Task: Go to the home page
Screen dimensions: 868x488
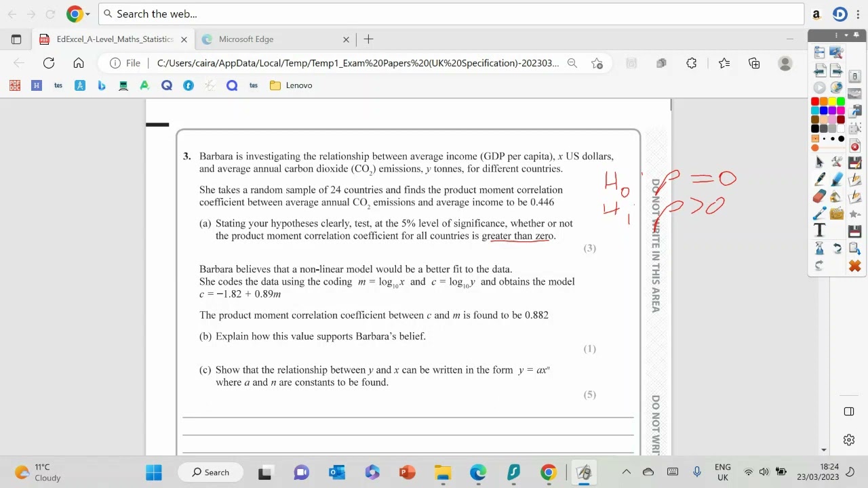Action: coord(79,63)
